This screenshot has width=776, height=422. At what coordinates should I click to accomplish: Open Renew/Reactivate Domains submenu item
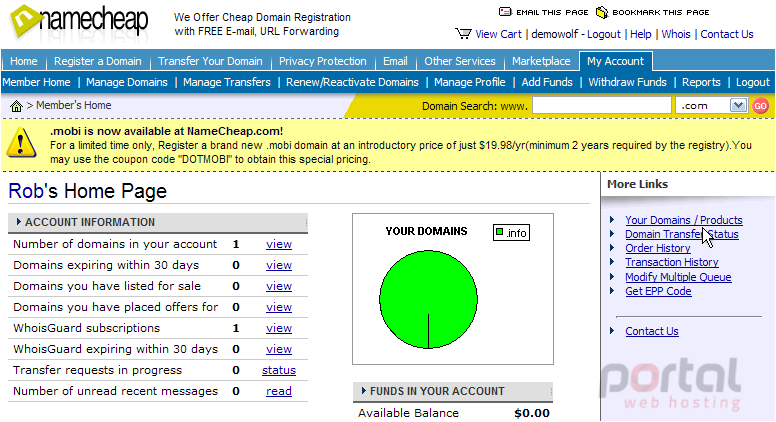point(352,82)
